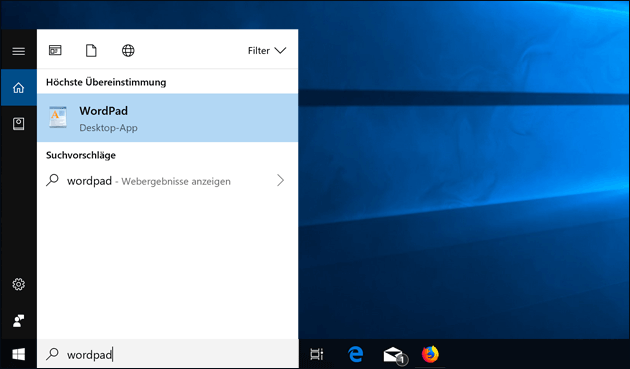Screen dimensions: 630x369
Task: Expand the hamburger menu in search sidebar
Action: [18, 51]
